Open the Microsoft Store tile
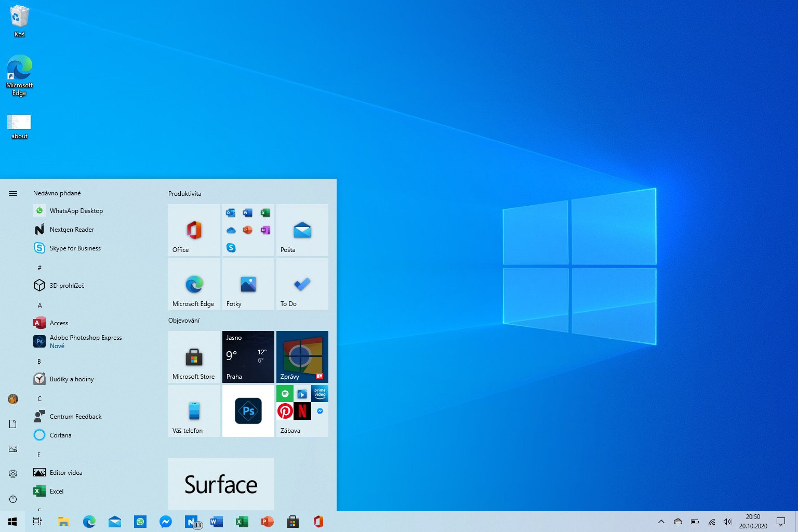This screenshot has width=798, height=532. (194, 357)
